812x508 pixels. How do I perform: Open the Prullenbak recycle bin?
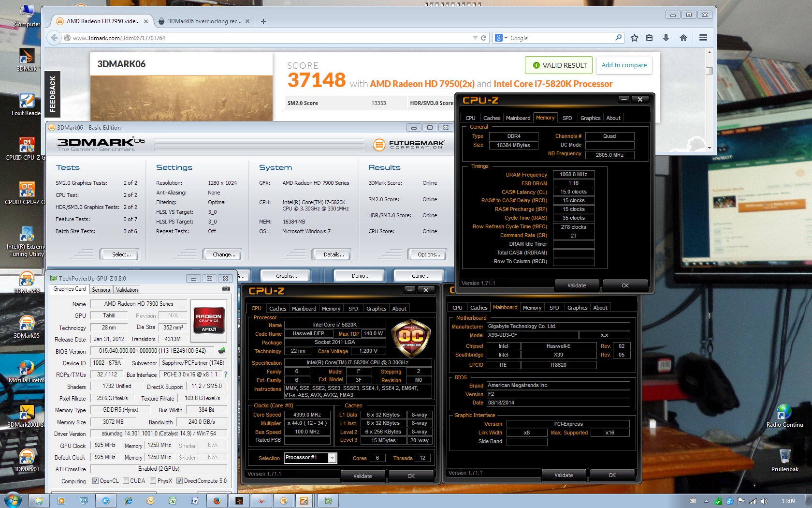[785, 460]
